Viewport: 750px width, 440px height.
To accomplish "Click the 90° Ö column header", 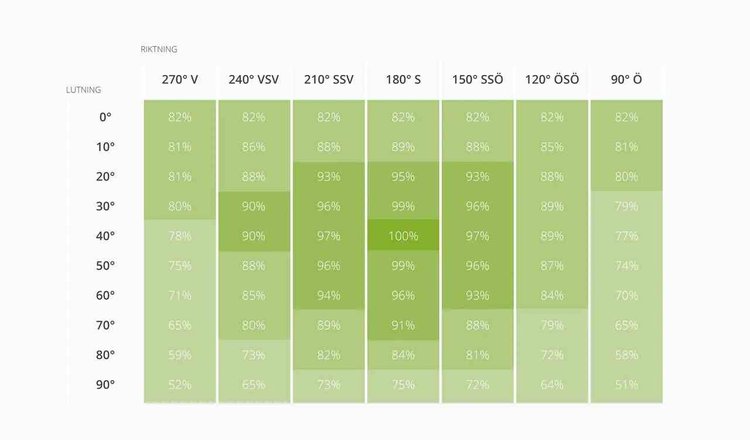I will 626,79.
